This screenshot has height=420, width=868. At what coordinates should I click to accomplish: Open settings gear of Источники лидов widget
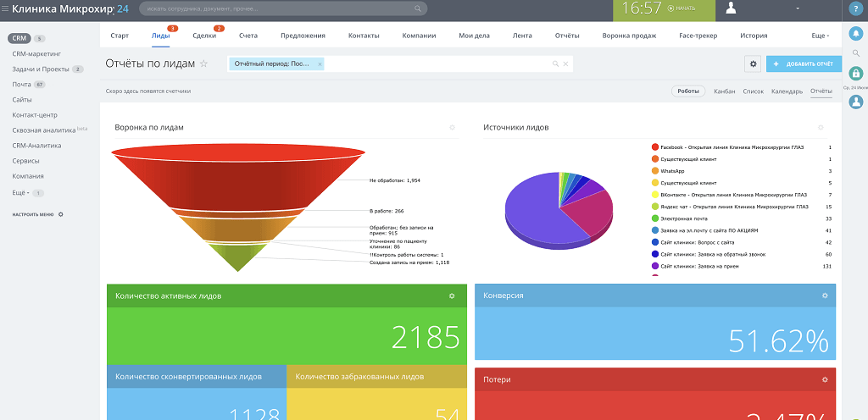(821, 128)
